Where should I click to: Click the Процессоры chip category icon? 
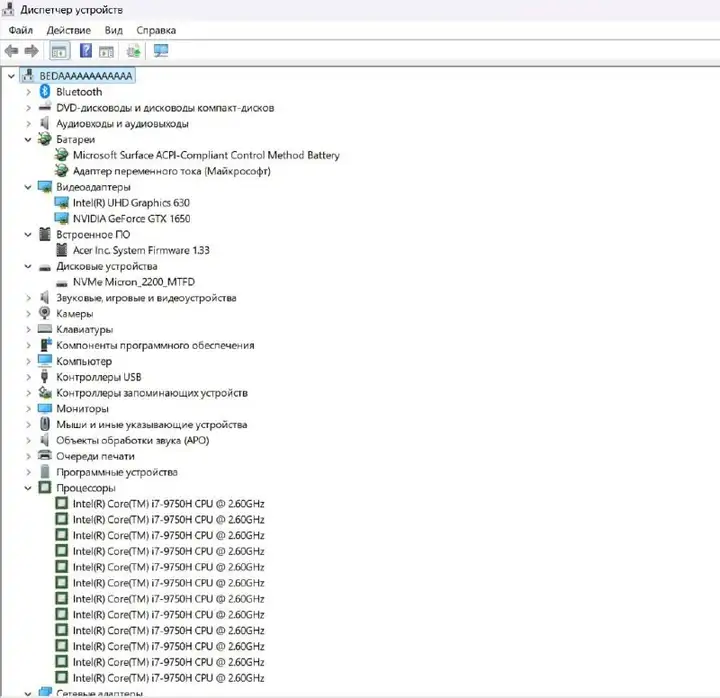click(x=45, y=487)
